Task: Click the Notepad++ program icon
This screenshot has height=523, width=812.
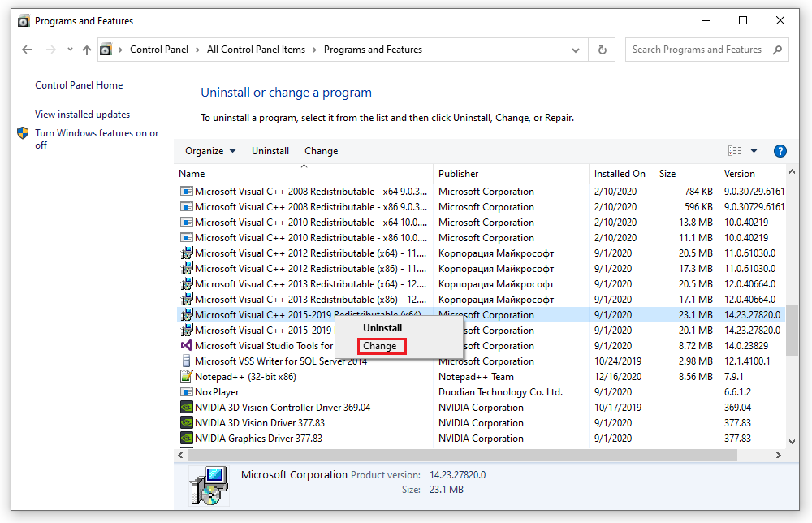Action: (x=185, y=376)
